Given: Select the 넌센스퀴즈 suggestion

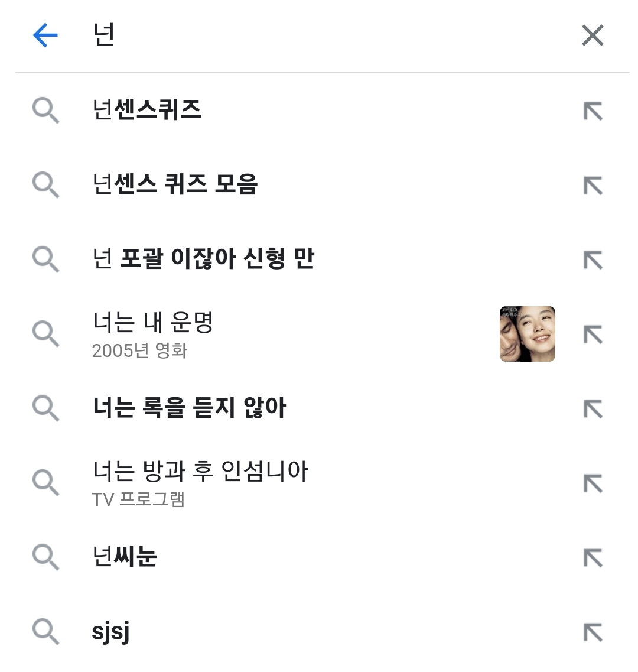Looking at the screenshot, I should tap(147, 111).
